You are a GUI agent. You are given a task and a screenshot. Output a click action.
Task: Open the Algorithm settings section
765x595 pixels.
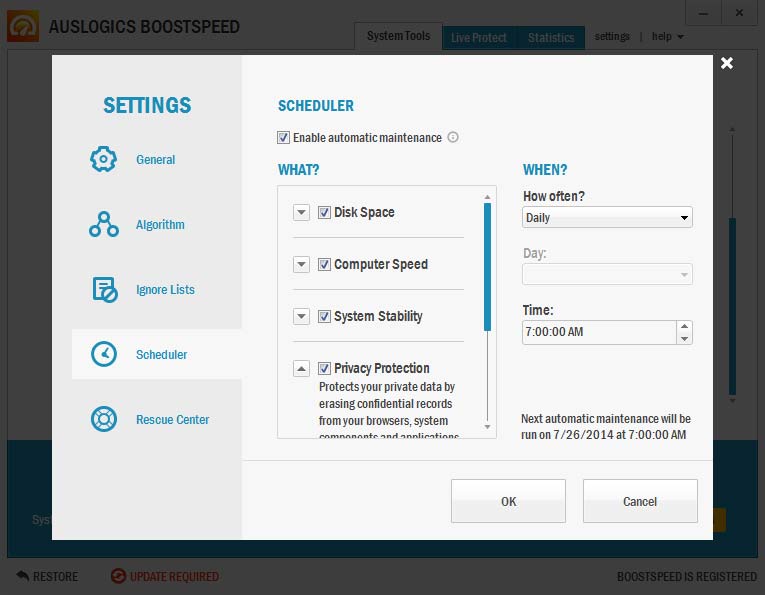coord(160,224)
